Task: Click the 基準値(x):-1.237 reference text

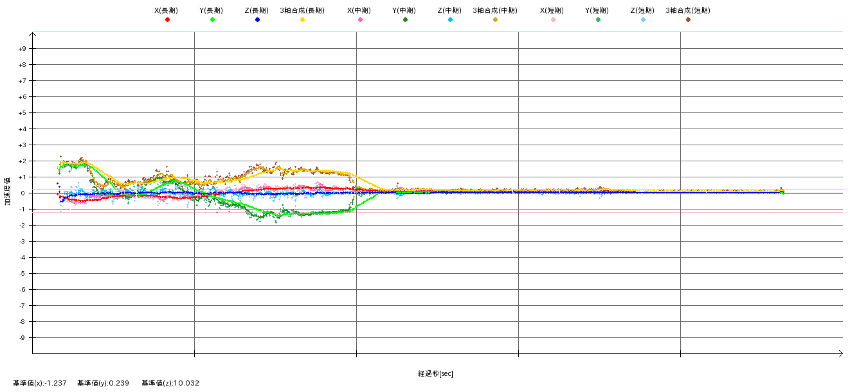Action: [x=40, y=383]
